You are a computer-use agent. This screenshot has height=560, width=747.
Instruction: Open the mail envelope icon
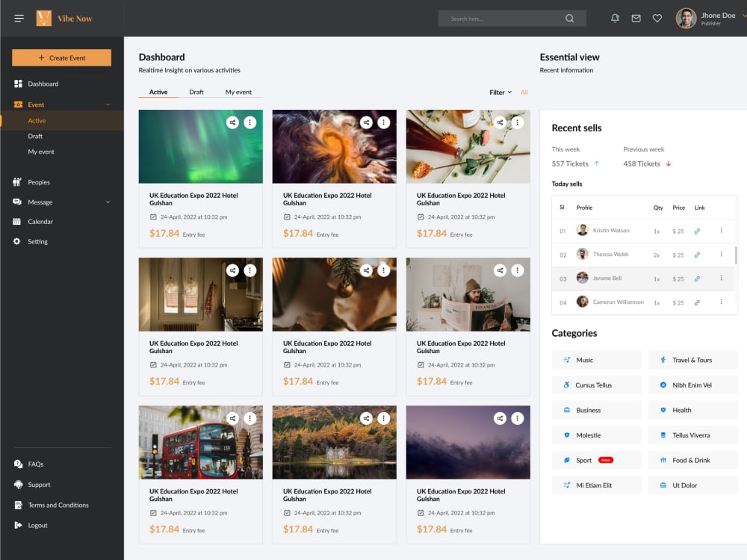pos(636,18)
